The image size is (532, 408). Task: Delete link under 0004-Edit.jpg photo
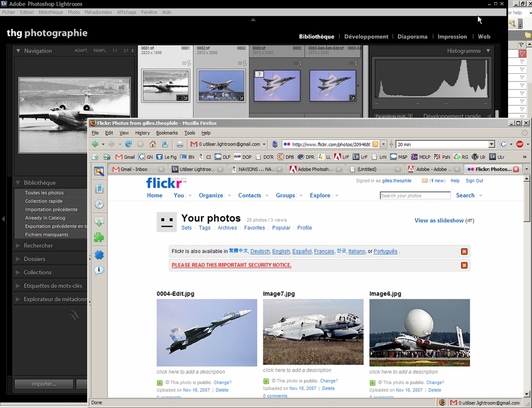tap(222, 390)
